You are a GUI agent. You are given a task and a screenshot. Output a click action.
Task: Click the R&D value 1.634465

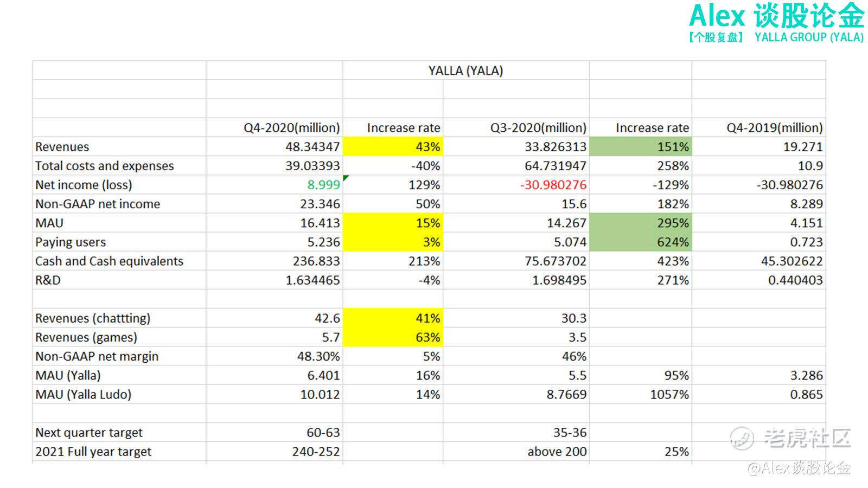pyautogui.click(x=312, y=280)
